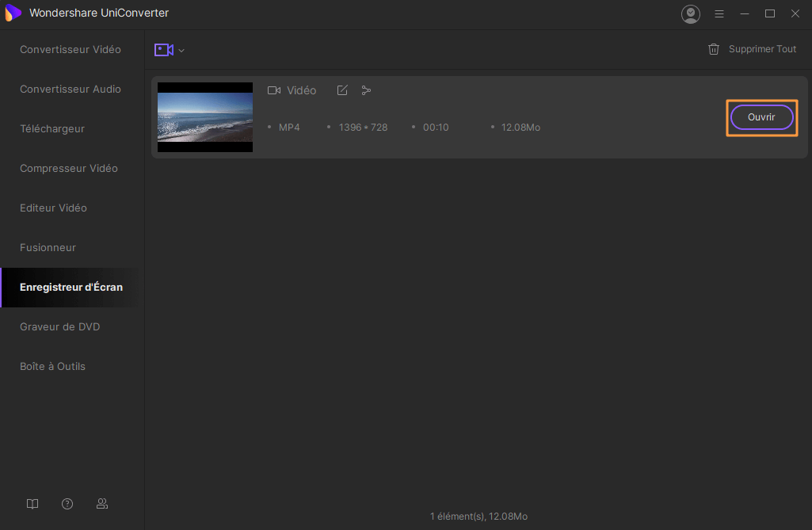Click the beach video thumbnail
The height and width of the screenshot is (530, 812).
(x=205, y=117)
